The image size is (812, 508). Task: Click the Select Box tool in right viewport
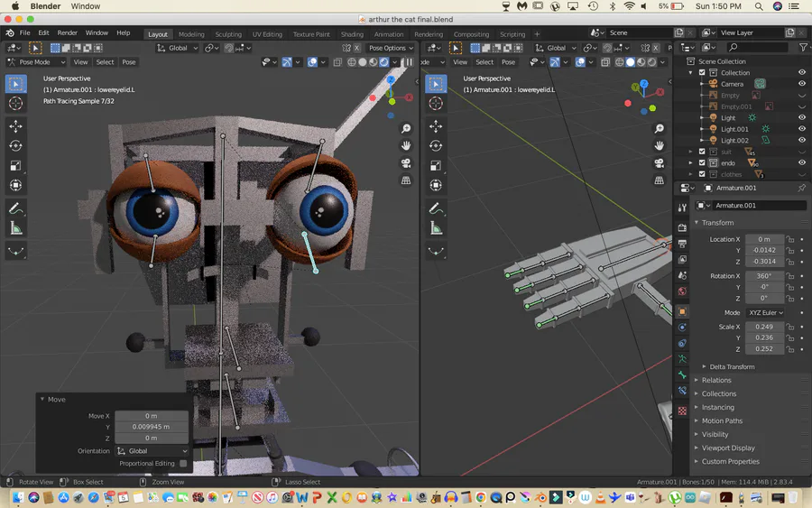pos(436,84)
